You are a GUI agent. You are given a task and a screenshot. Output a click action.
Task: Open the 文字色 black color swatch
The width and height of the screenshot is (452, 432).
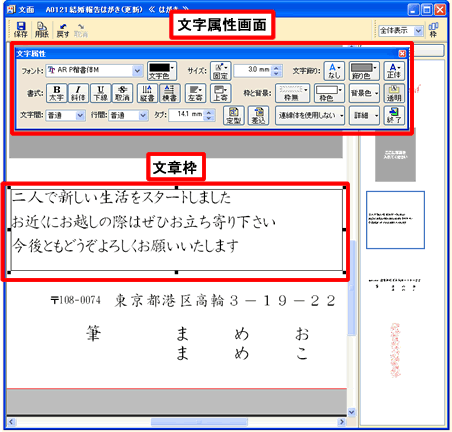coord(162,71)
